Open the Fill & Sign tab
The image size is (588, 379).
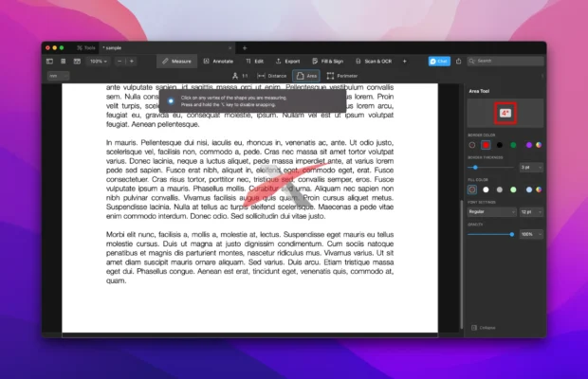pyautogui.click(x=328, y=61)
